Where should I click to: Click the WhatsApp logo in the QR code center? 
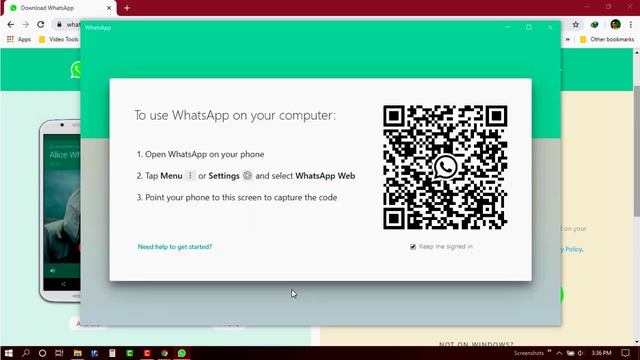pyautogui.click(x=445, y=167)
